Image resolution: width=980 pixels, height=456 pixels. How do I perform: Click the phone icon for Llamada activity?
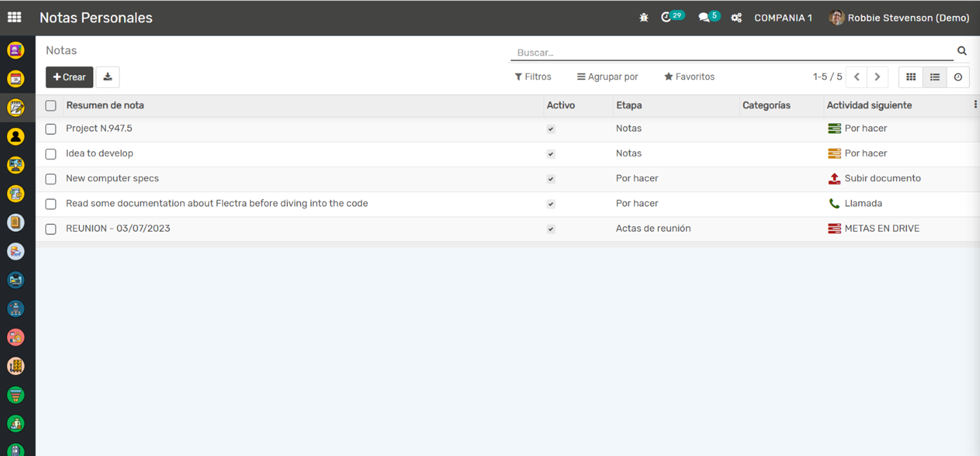834,203
